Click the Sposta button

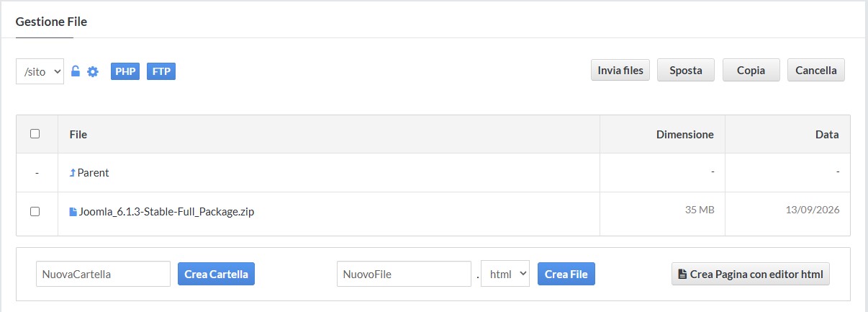click(x=686, y=71)
